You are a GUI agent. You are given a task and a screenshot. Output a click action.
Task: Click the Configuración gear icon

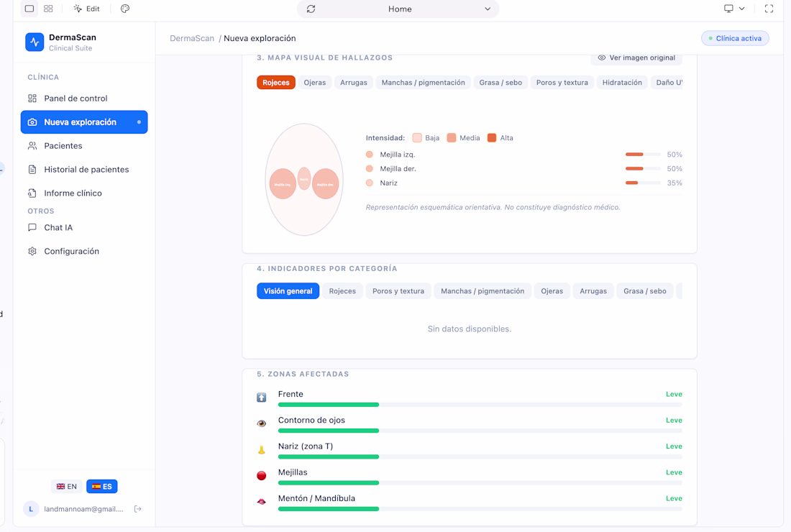coord(32,251)
